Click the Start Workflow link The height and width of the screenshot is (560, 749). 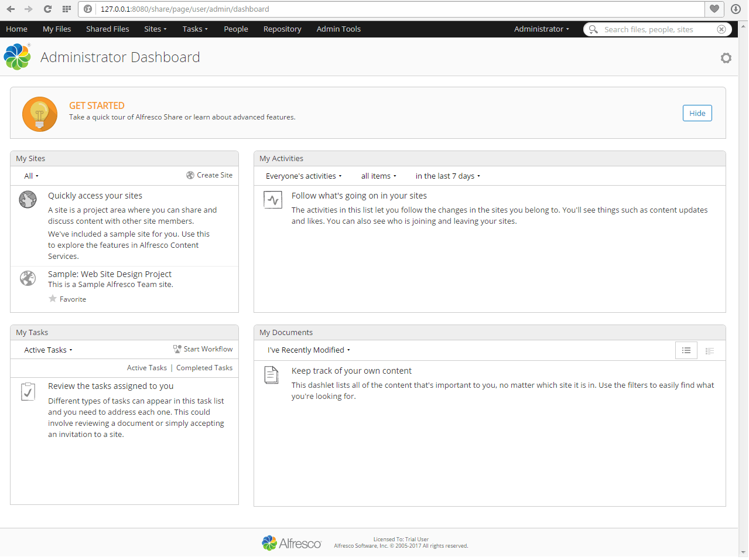(x=208, y=349)
